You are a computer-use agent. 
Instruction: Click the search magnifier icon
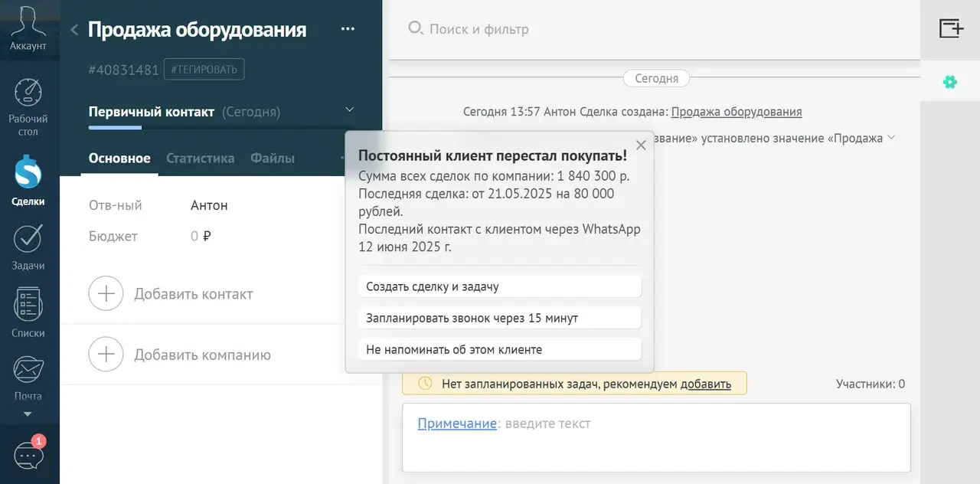415,28
